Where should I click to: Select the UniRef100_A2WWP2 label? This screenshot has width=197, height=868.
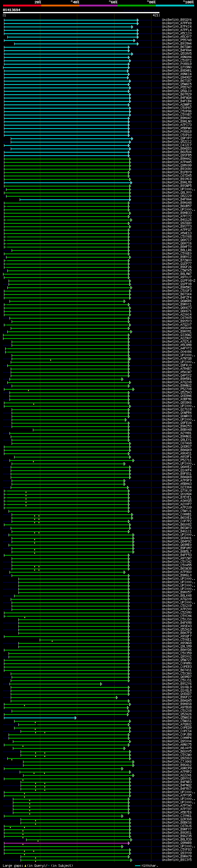click(x=177, y=104)
